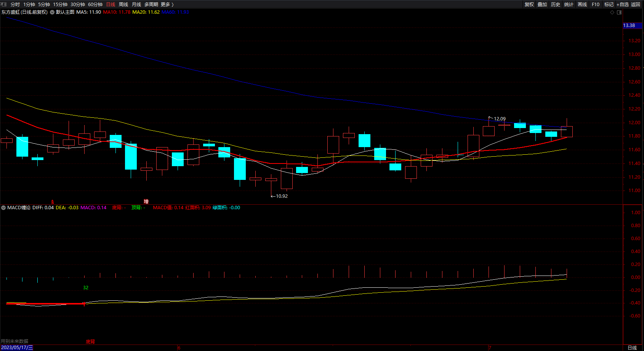Click the 12.00 price axis label

point(634,123)
